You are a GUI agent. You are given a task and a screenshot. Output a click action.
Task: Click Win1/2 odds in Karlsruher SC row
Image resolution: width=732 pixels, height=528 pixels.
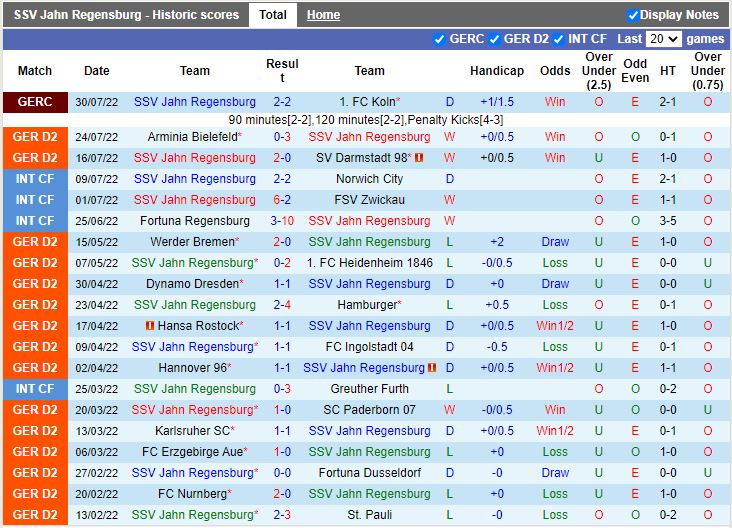(555, 431)
